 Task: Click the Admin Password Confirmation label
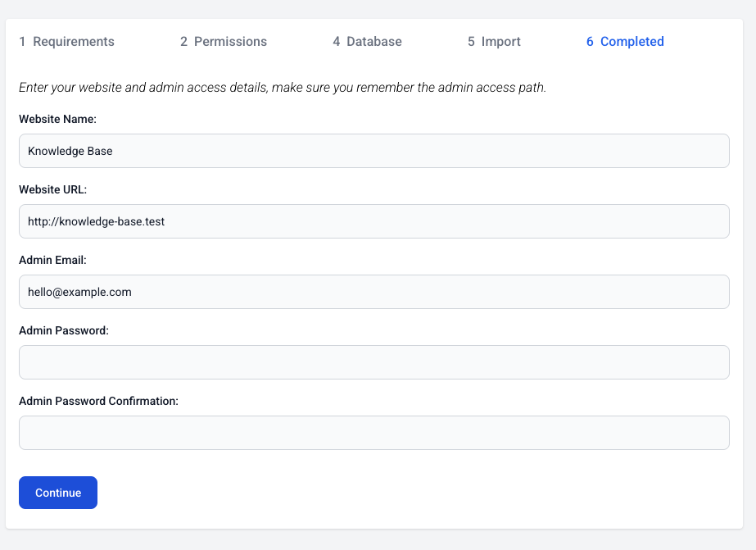tap(98, 401)
